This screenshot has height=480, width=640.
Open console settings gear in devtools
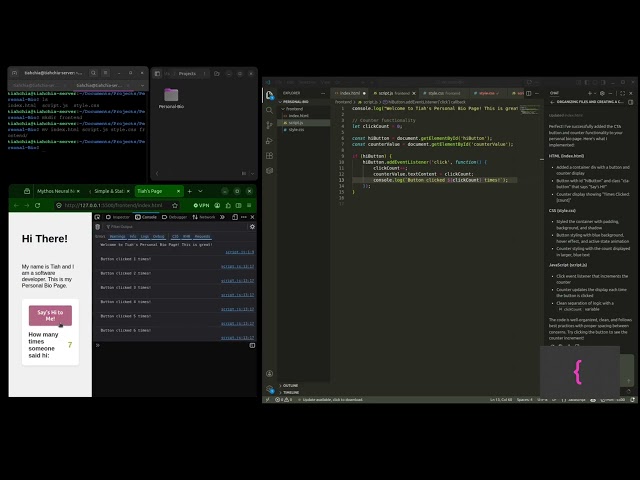pyautogui.click(x=252, y=227)
